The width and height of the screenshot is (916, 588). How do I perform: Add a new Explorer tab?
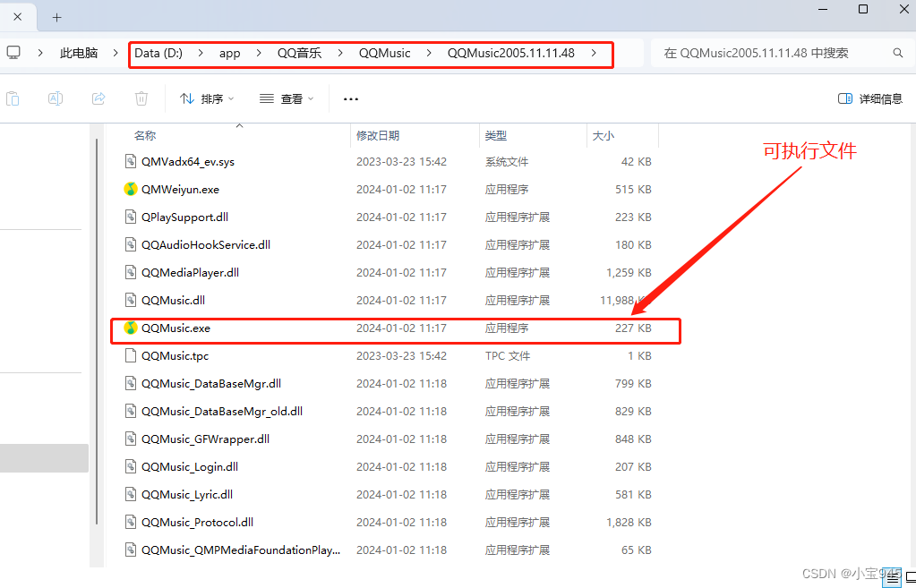(56, 17)
